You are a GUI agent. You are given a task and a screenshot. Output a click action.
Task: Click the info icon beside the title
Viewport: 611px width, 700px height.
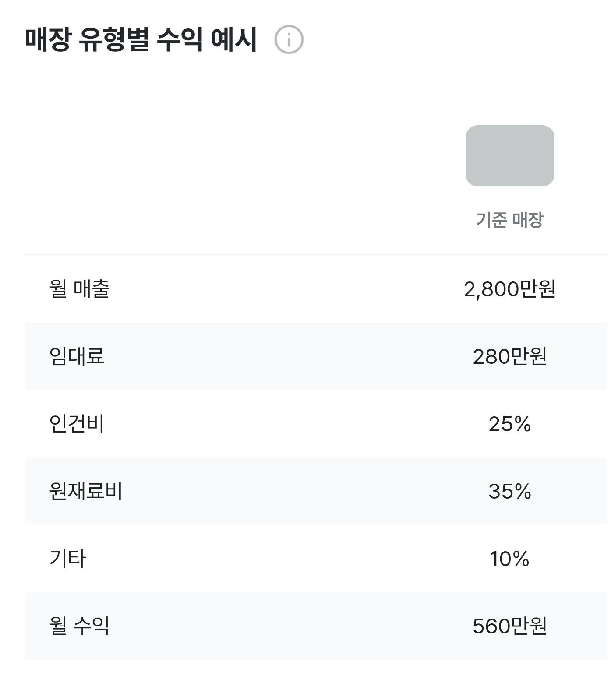[289, 40]
